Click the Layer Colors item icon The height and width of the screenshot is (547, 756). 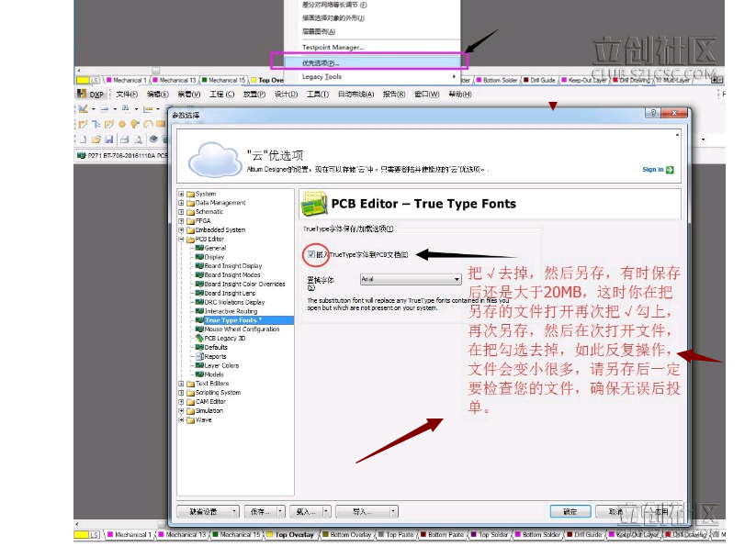[x=198, y=365]
